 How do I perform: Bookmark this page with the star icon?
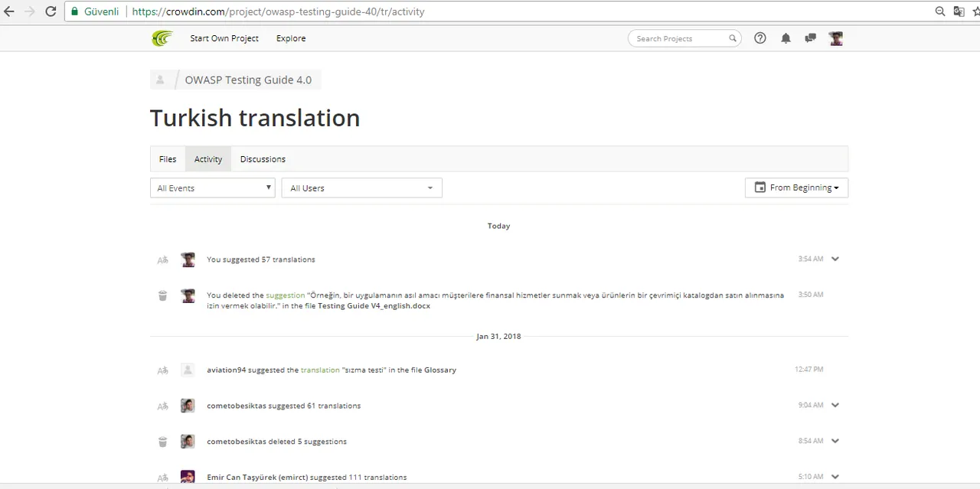coord(976,11)
